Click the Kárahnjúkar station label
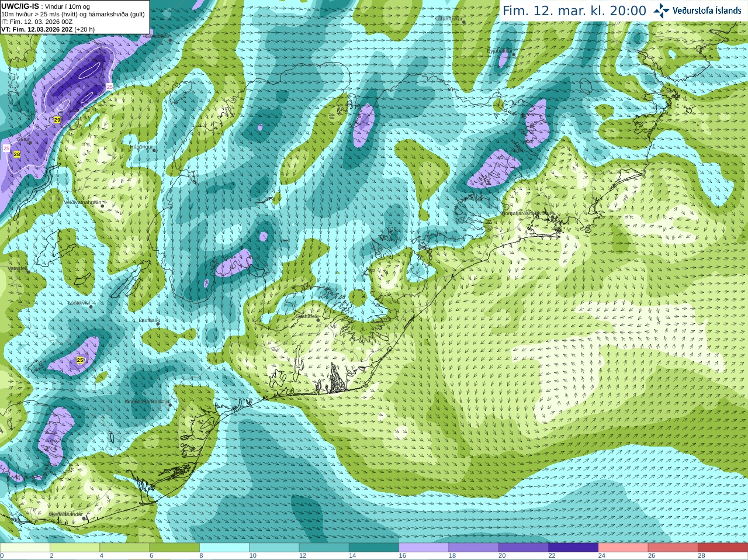Image resolution: width=748 pixels, height=560 pixels. (x=449, y=19)
